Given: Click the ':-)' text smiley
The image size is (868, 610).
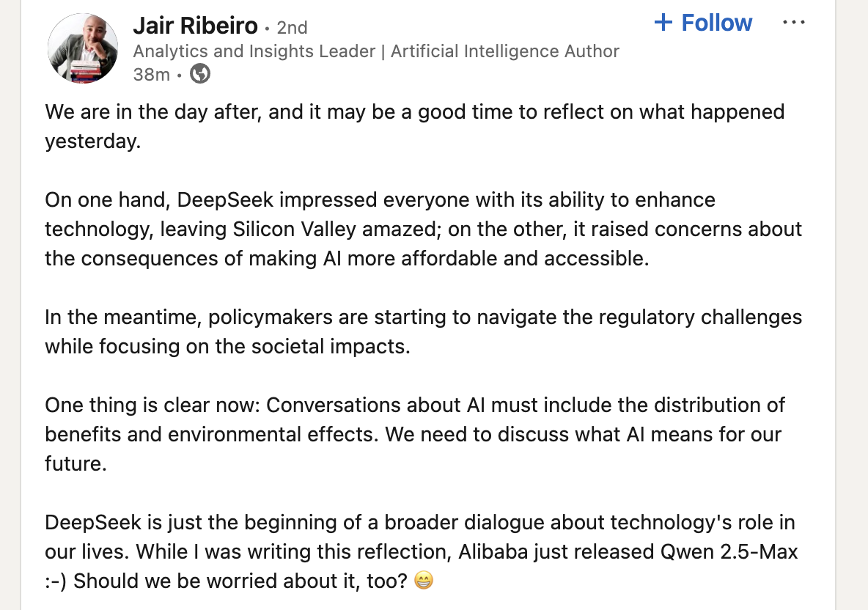Looking at the screenshot, I should point(56,581).
